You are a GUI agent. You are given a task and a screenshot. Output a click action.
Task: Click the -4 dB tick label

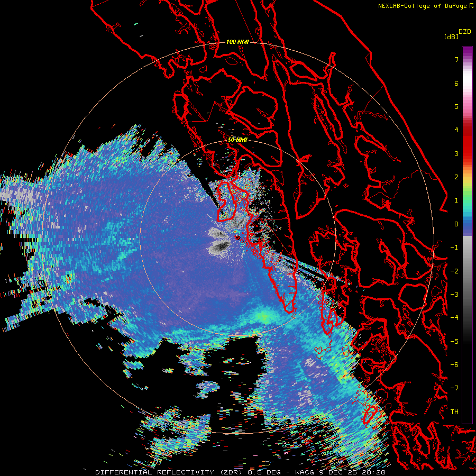point(454,317)
